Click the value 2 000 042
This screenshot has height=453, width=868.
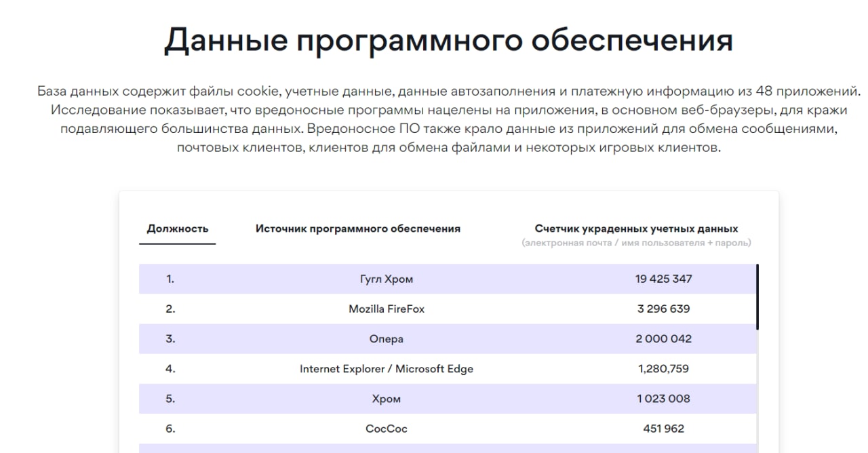click(663, 338)
